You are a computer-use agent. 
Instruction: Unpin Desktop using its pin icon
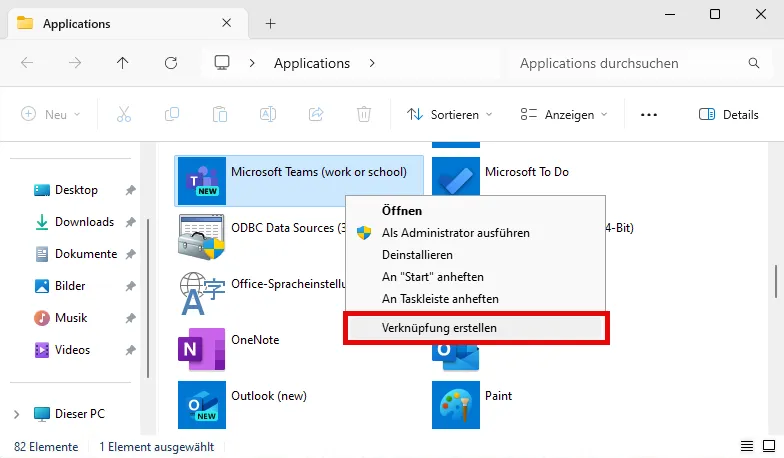[130, 190]
